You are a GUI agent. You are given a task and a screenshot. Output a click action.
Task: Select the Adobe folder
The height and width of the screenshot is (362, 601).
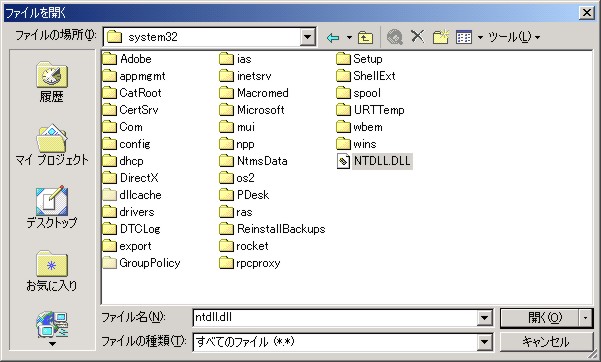pyautogui.click(x=128, y=59)
